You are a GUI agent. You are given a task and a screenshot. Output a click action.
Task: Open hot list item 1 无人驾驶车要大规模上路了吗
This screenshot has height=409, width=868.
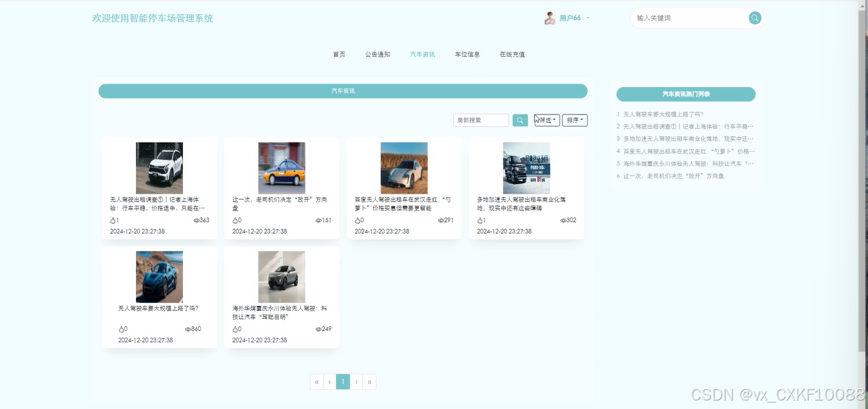[x=663, y=114]
